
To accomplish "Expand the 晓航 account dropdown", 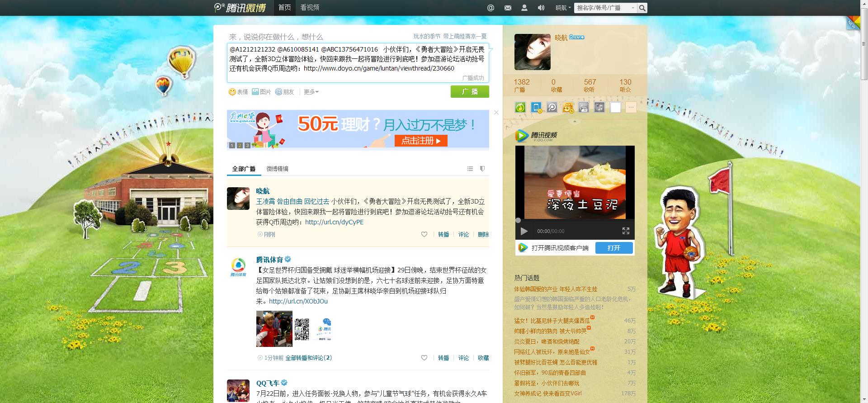I will click(563, 8).
